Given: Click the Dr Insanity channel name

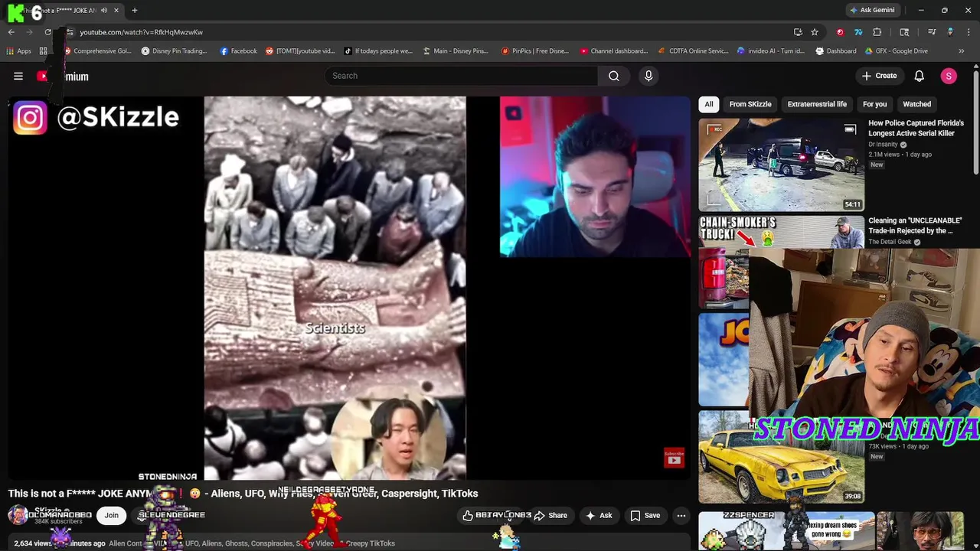Looking at the screenshot, I should pyautogui.click(x=883, y=145).
